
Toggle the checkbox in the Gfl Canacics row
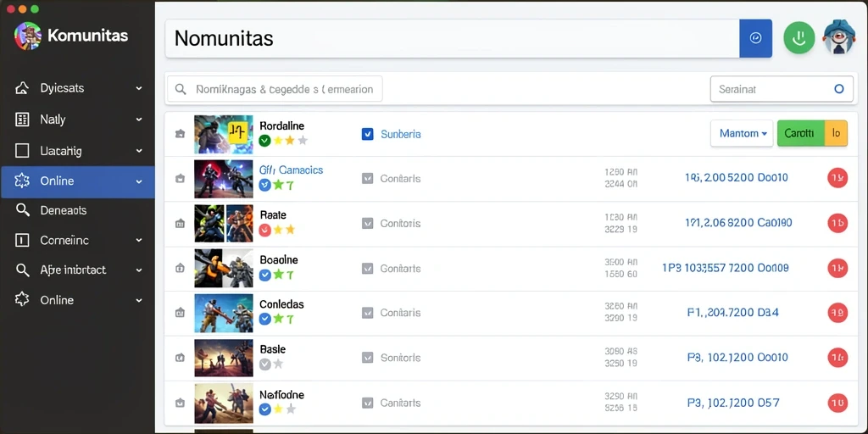[x=367, y=179]
